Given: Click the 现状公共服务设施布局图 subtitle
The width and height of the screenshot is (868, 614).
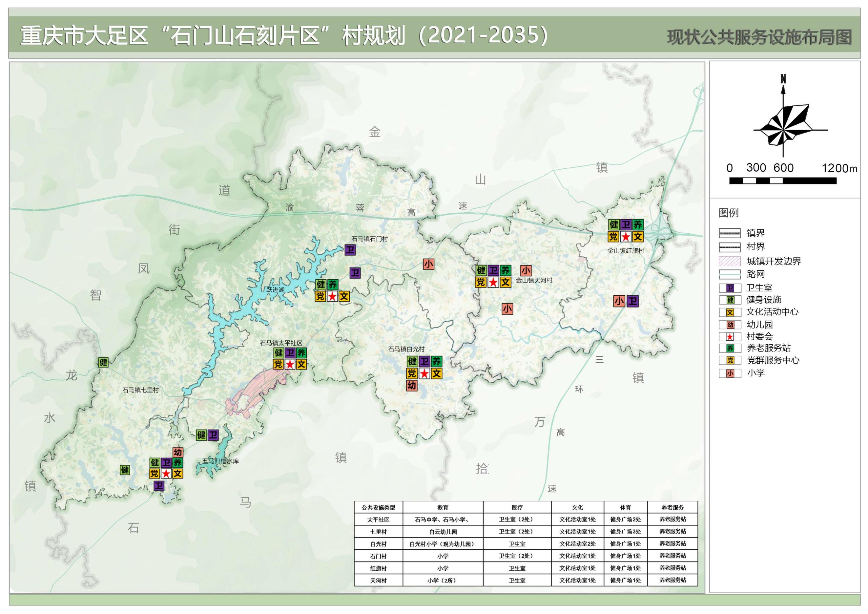Looking at the screenshot, I should [759, 37].
